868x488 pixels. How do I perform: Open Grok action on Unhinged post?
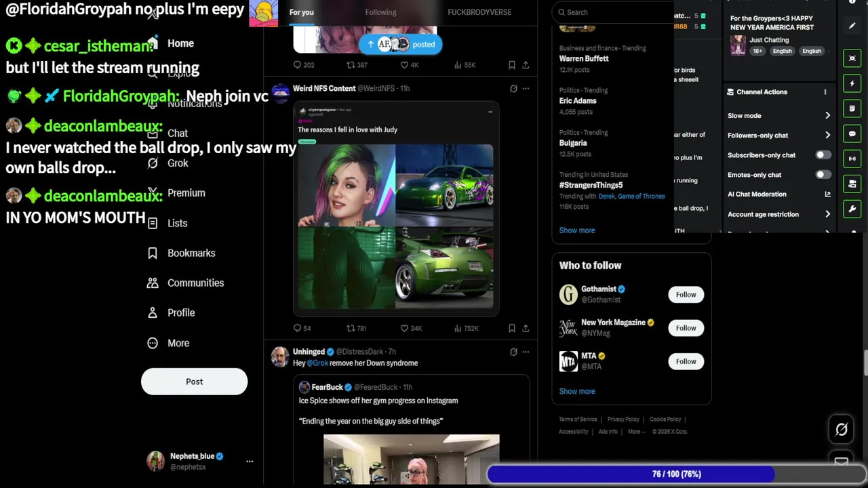[513, 352]
